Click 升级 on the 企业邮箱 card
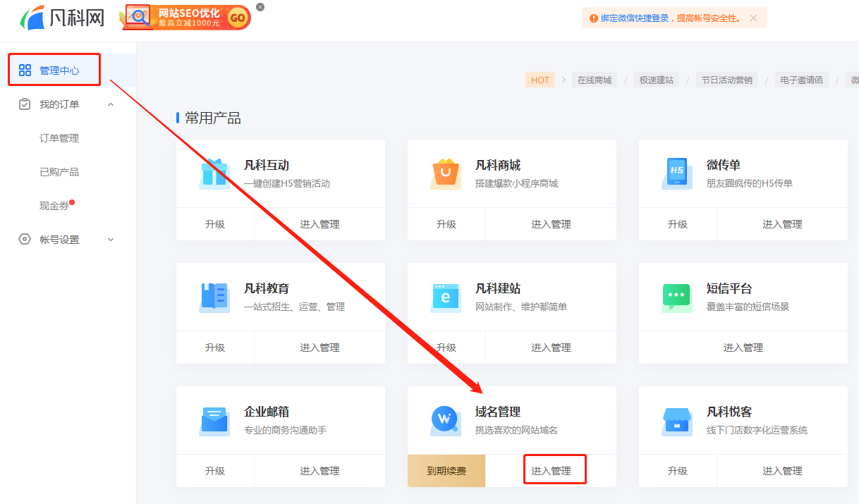The image size is (859, 504). coord(215,471)
